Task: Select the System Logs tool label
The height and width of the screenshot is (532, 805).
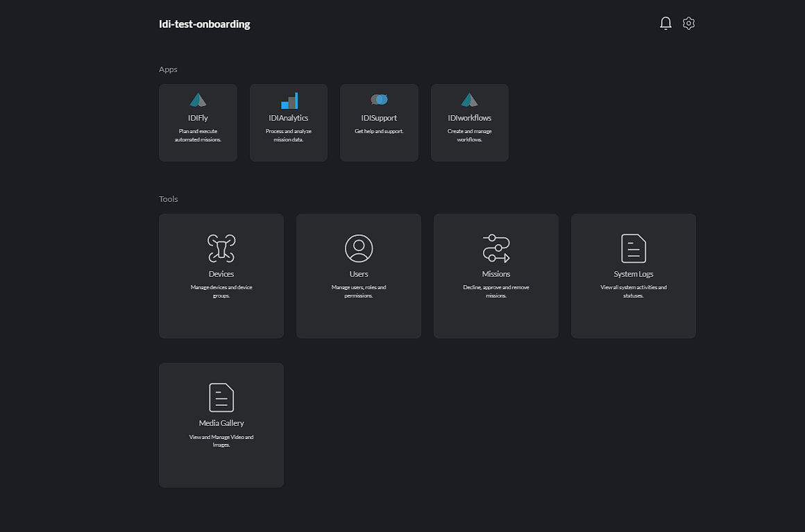Action: click(x=634, y=274)
